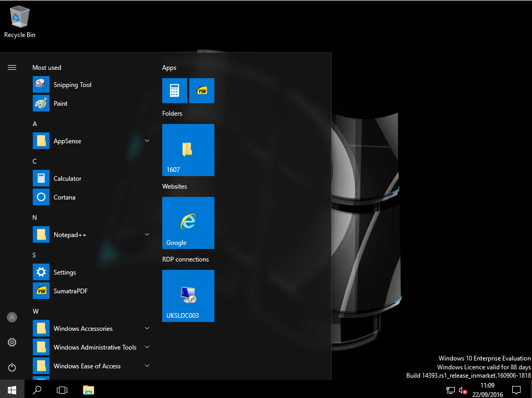Click the Apps tile group title

[170, 68]
